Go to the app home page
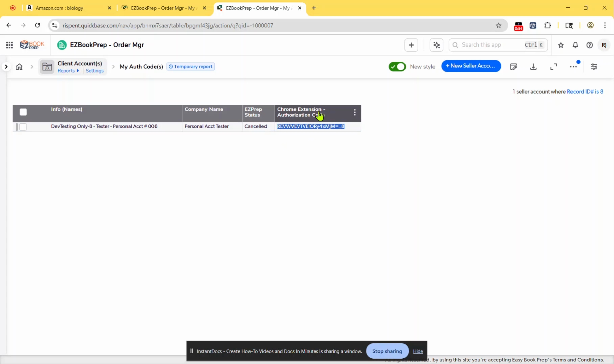The image size is (614, 364). 19,67
